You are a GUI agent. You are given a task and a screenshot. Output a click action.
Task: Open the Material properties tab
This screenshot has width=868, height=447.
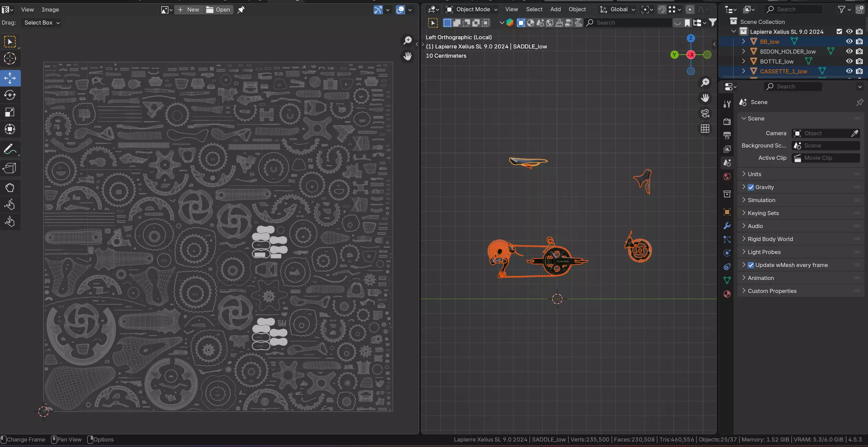pos(727,294)
